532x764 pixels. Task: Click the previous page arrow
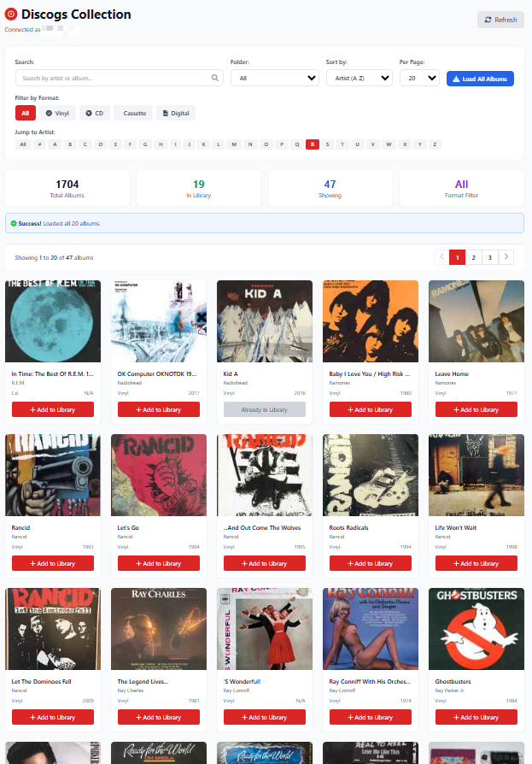(x=442, y=256)
